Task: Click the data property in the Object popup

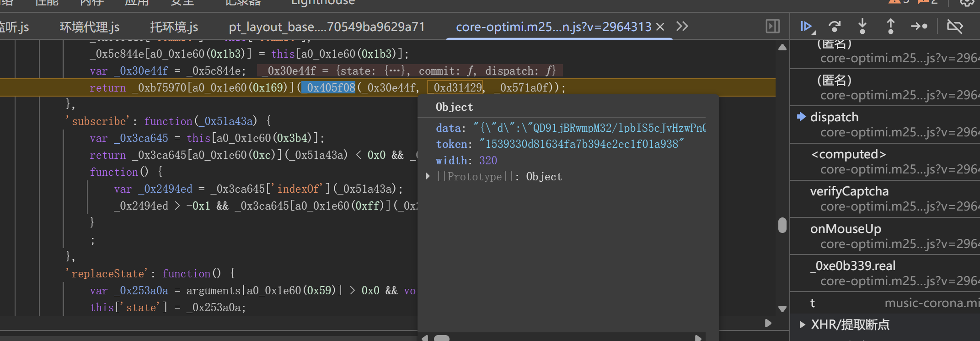Action: 448,128
